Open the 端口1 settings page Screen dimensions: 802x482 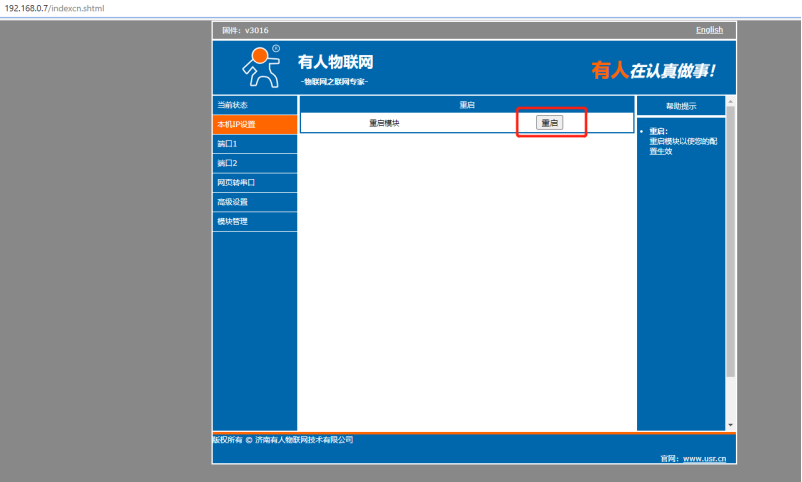254,144
